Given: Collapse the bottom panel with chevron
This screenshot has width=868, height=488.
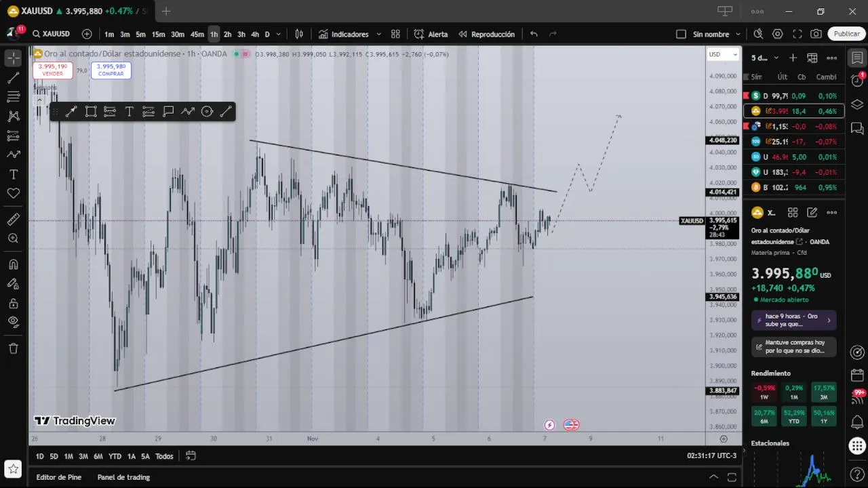Looking at the screenshot, I should 713,477.
